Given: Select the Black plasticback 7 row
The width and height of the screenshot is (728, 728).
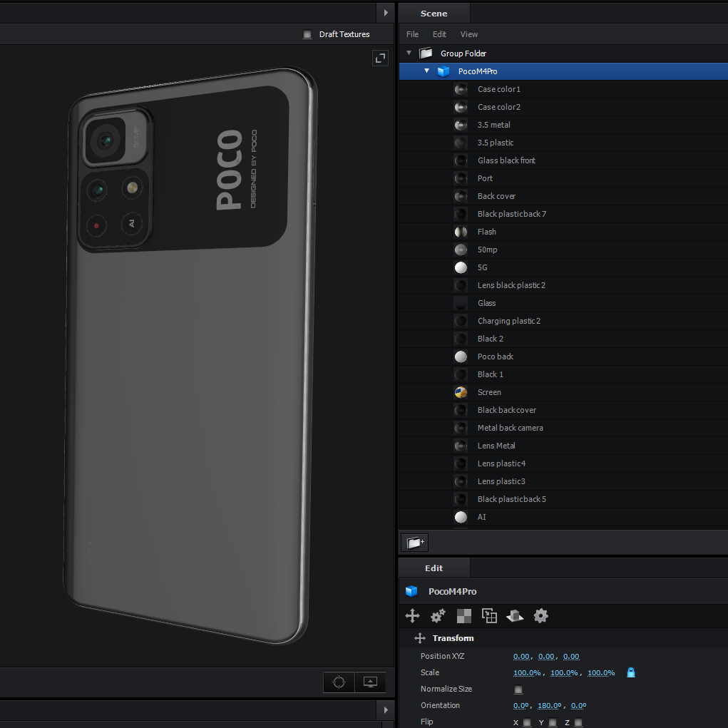Looking at the screenshot, I should (563, 214).
